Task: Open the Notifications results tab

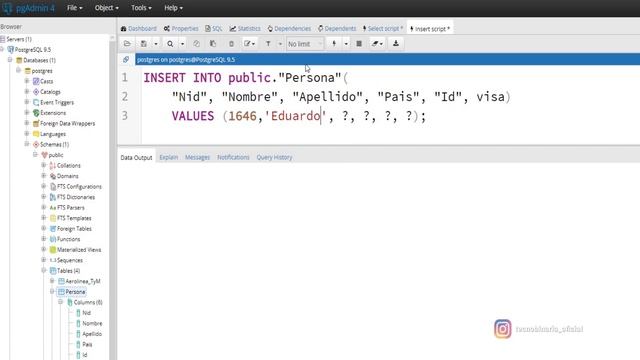Action: pyautogui.click(x=233, y=157)
